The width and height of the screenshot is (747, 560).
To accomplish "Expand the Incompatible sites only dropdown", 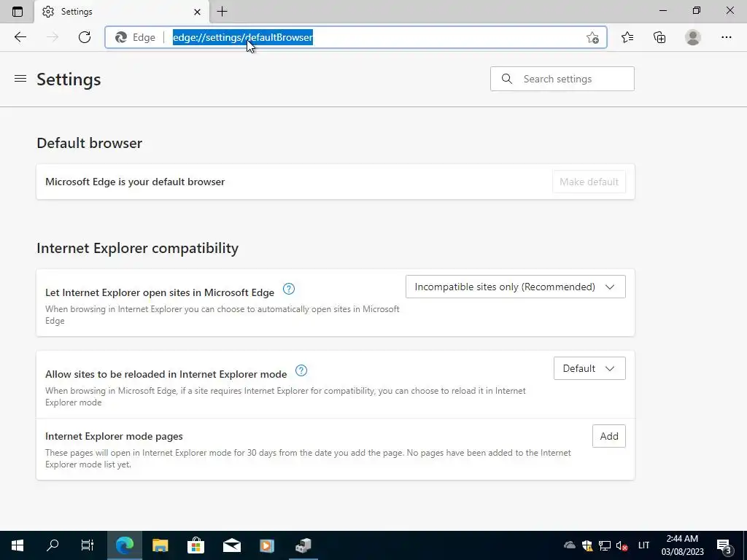I will click(x=516, y=287).
